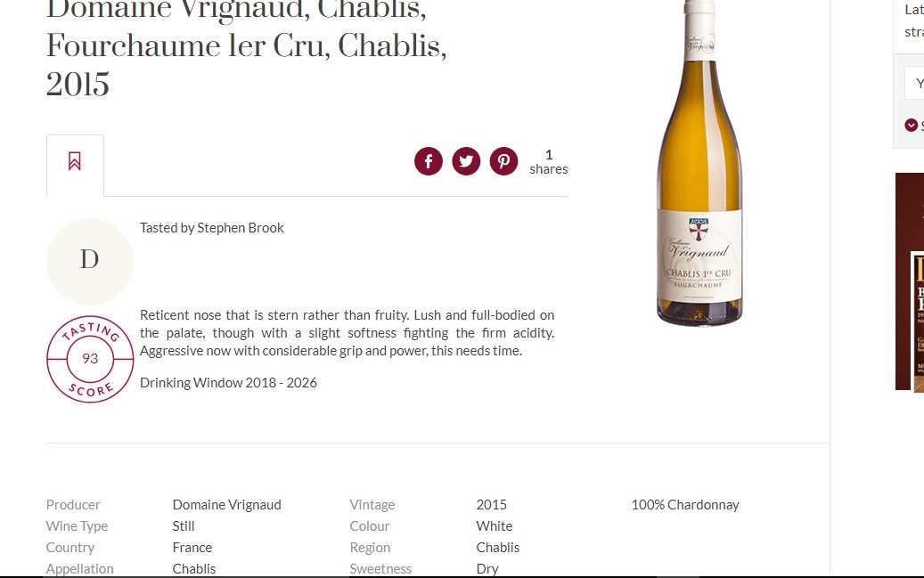Open the bookmark tab
Screen dimensions: 924x578
tap(76, 166)
